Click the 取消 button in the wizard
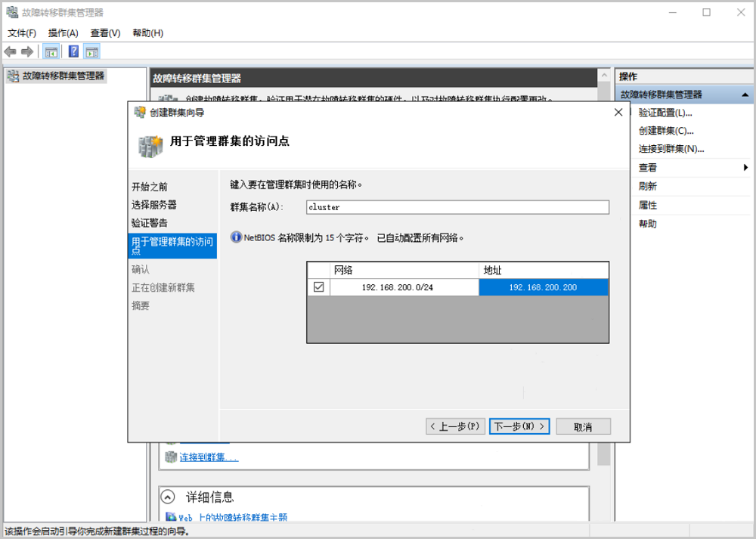This screenshot has height=539, width=756. tap(583, 426)
